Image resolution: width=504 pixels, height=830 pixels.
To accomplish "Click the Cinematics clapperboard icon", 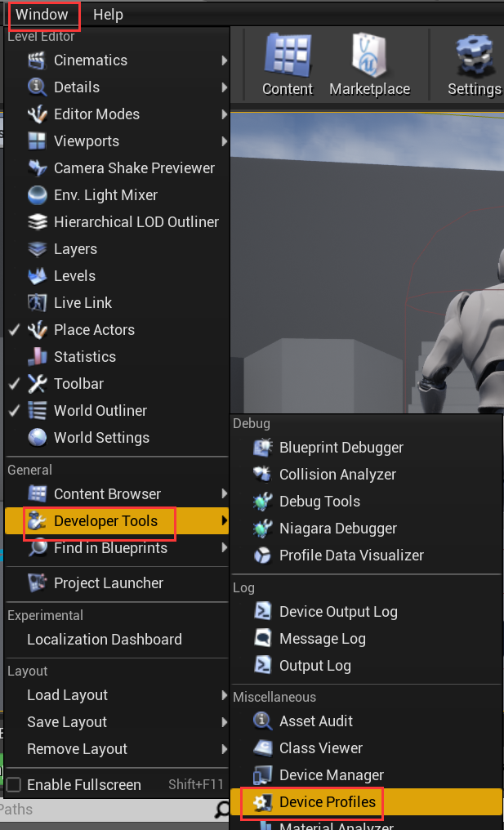I will [x=37, y=60].
